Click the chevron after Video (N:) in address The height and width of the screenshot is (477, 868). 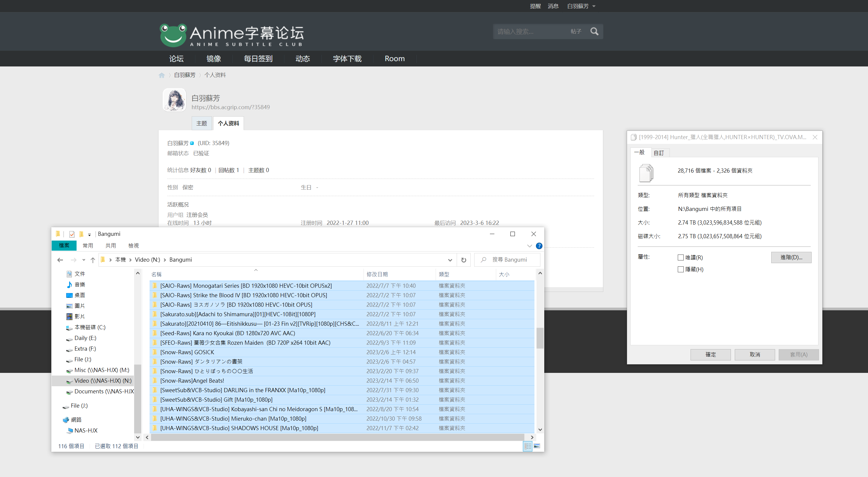[165, 260]
